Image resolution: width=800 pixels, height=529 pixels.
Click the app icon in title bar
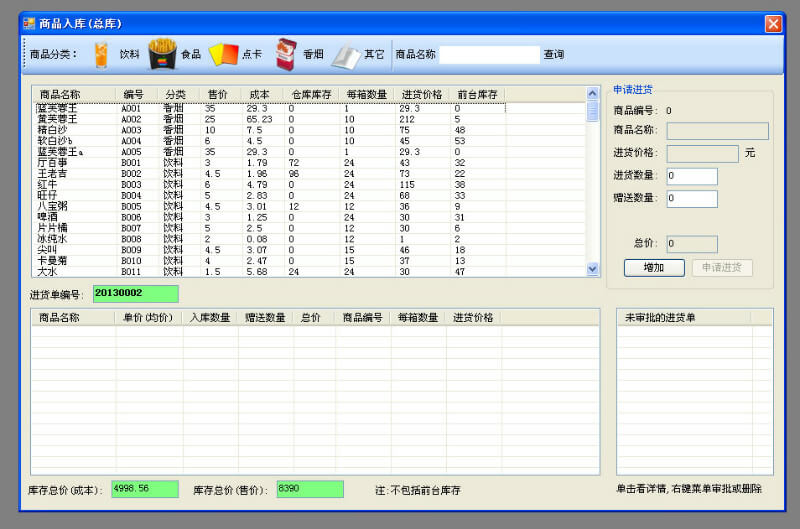tap(29, 23)
